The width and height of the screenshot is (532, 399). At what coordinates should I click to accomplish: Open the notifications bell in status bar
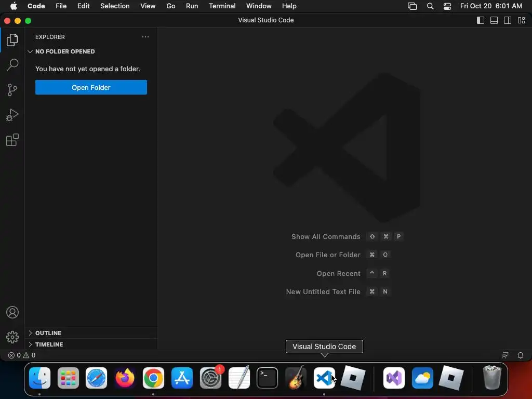click(x=521, y=355)
